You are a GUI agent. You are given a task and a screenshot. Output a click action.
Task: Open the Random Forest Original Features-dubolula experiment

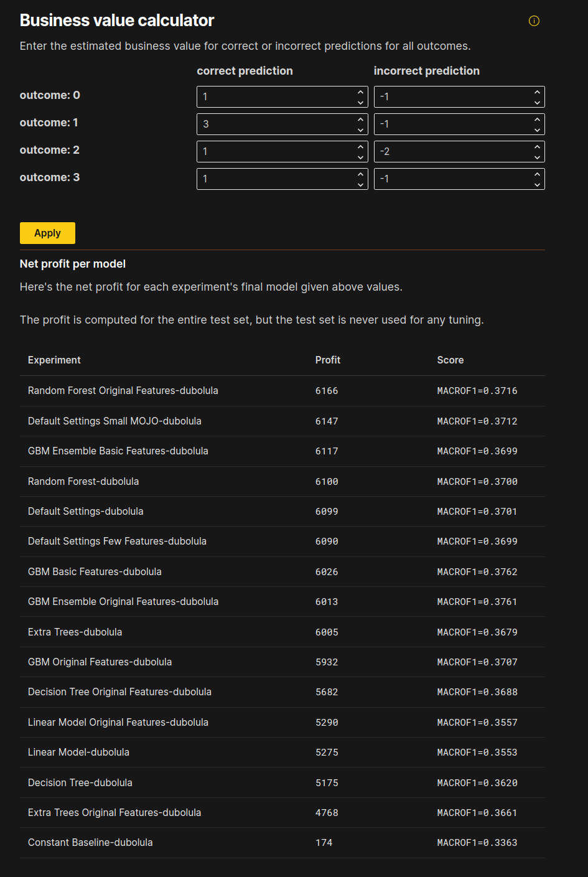123,390
